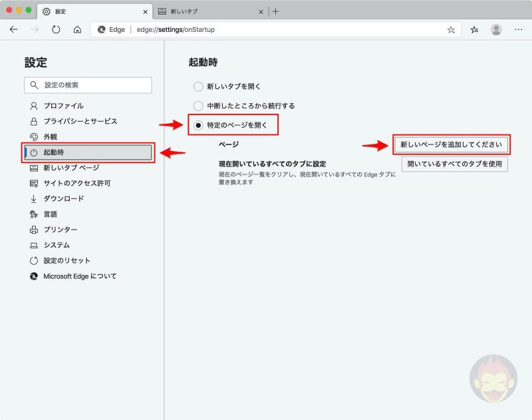Click the browser back arrow
Image resolution: width=532 pixels, height=420 pixels.
coord(13,29)
